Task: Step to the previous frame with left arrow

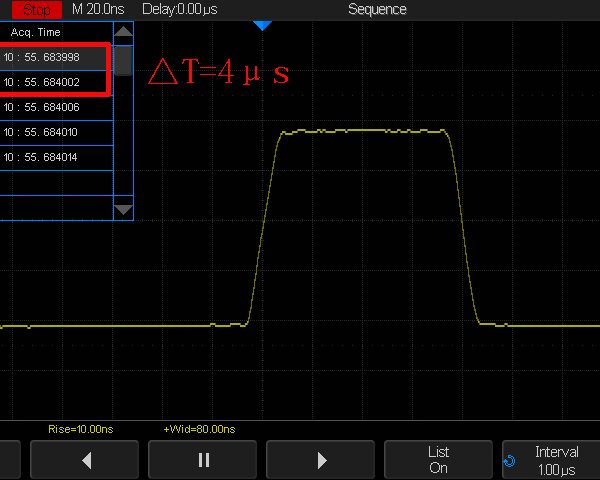Action: tap(86, 460)
